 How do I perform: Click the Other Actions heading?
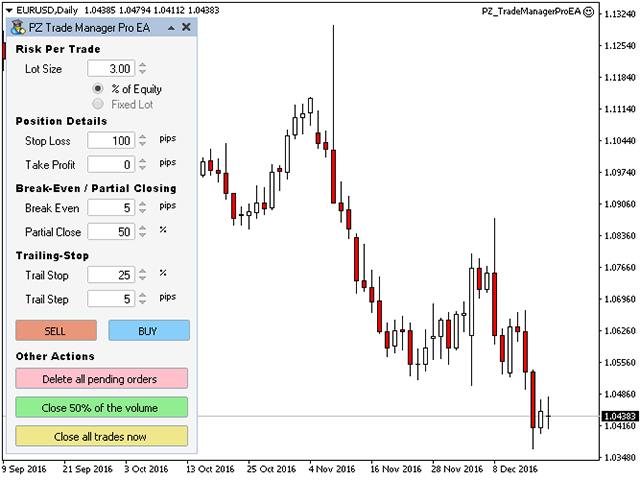55,356
